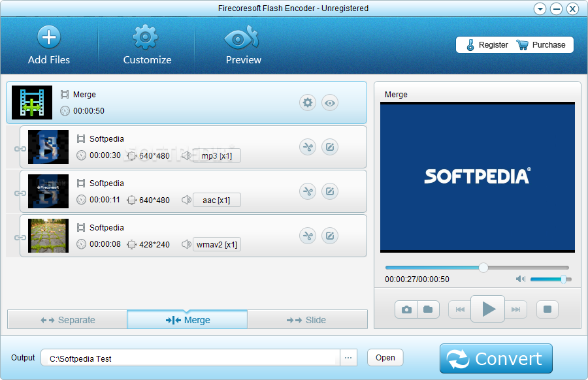Open the Customize gear tool

146,37
